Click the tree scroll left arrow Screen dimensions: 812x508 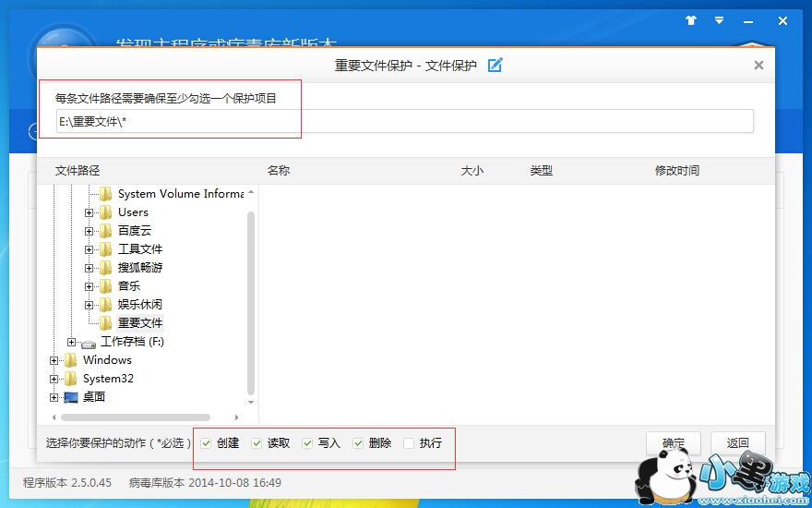coord(54,417)
